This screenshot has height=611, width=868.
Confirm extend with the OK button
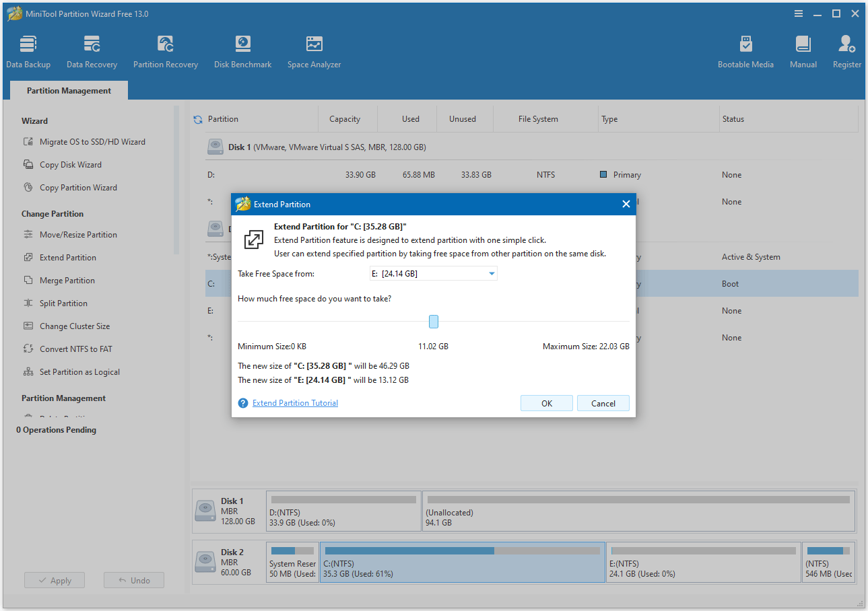546,402
